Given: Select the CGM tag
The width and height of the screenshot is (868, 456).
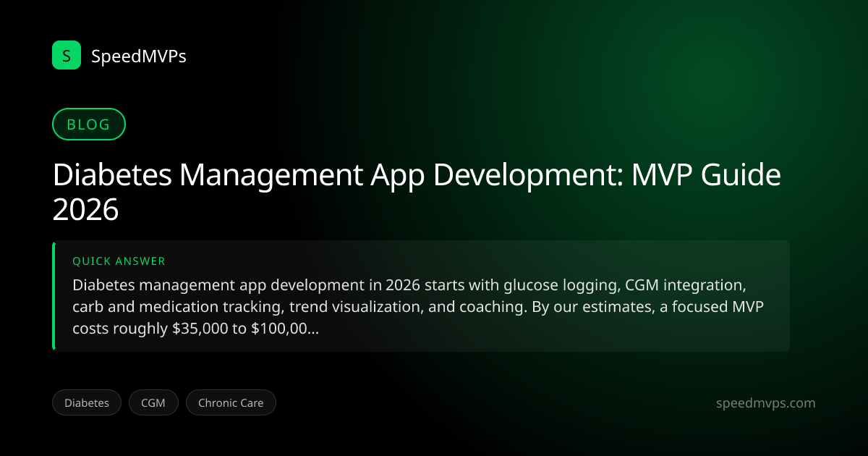Looking at the screenshot, I should click(x=153, y=403).
